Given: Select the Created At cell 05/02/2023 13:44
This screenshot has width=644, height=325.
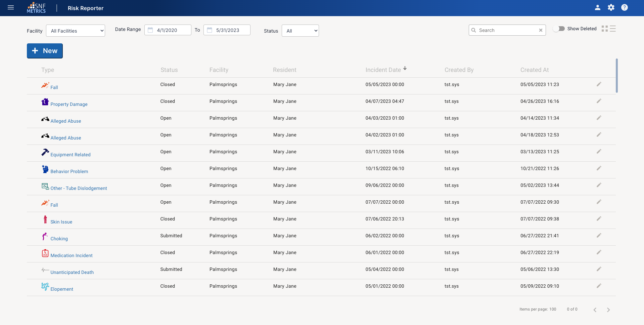Looking at the screenshot, I should [540, 185].
